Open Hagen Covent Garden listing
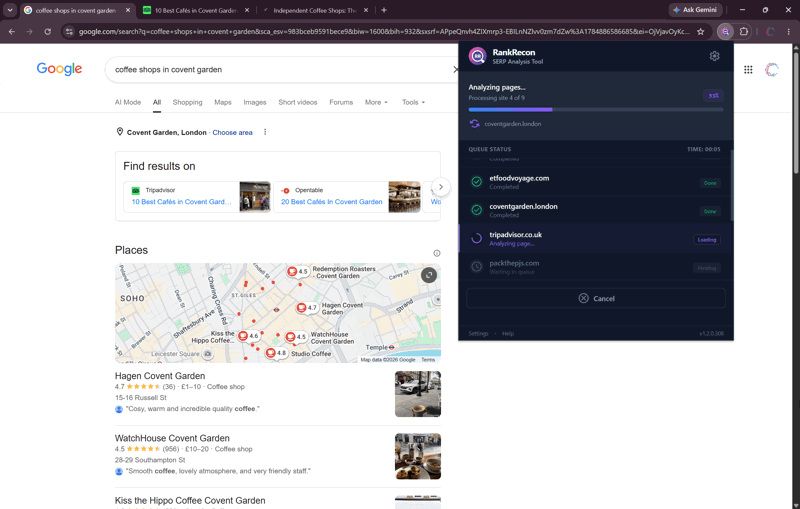Image resolution: width=800 pixels, height=509 pixels. 160,376
